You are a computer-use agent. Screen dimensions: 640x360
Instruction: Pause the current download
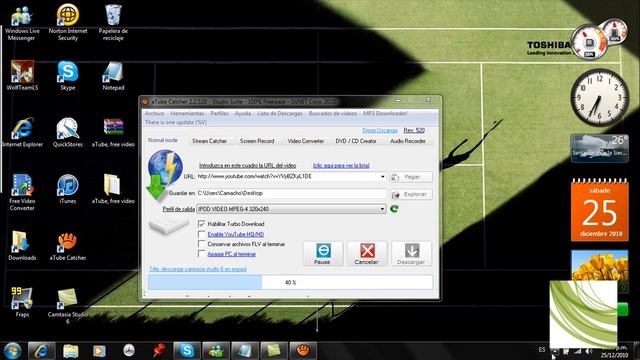pyautogui.click(x=323, y=253)
